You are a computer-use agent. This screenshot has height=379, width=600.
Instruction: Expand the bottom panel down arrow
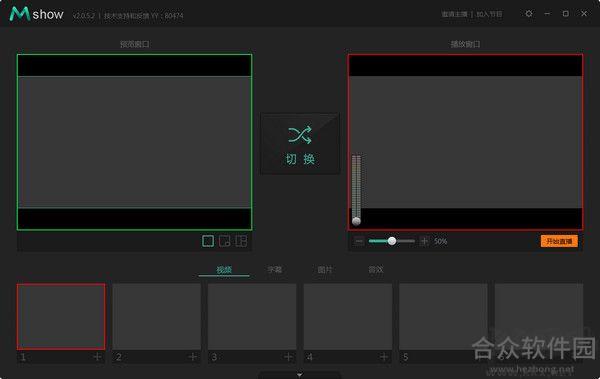300,375
